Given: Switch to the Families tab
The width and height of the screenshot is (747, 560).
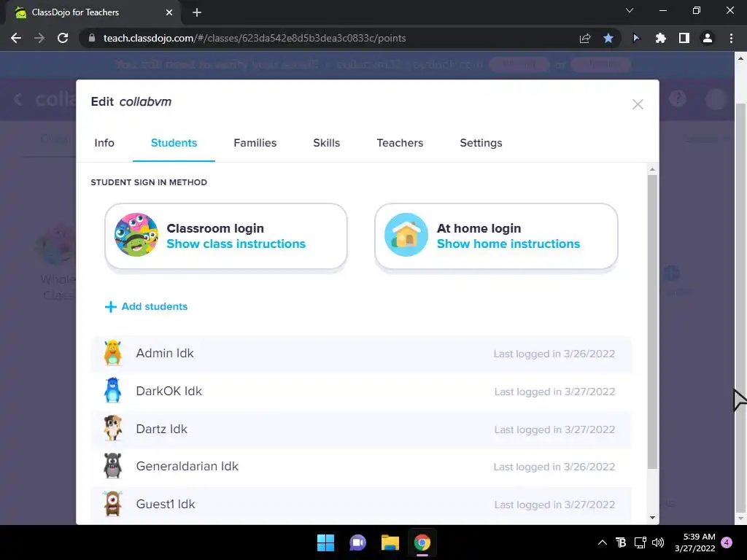Looking at the screenshot, I should [255, 143].
